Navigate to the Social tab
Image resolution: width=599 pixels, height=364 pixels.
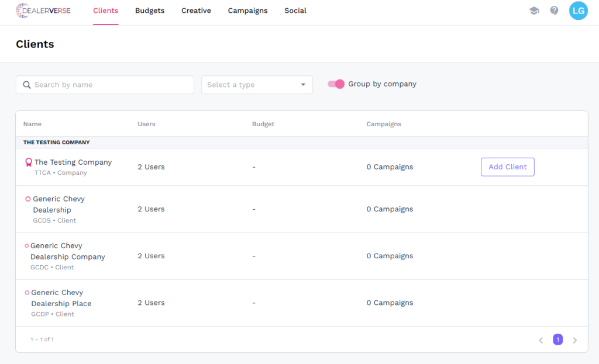click(x=295, y=11)
